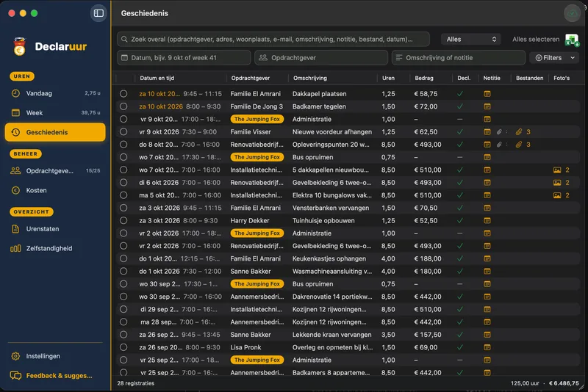Select the Vensterbanken vervangen row circle
The height and width of the screenshot is (392, 588).
(x=123, y=208)
